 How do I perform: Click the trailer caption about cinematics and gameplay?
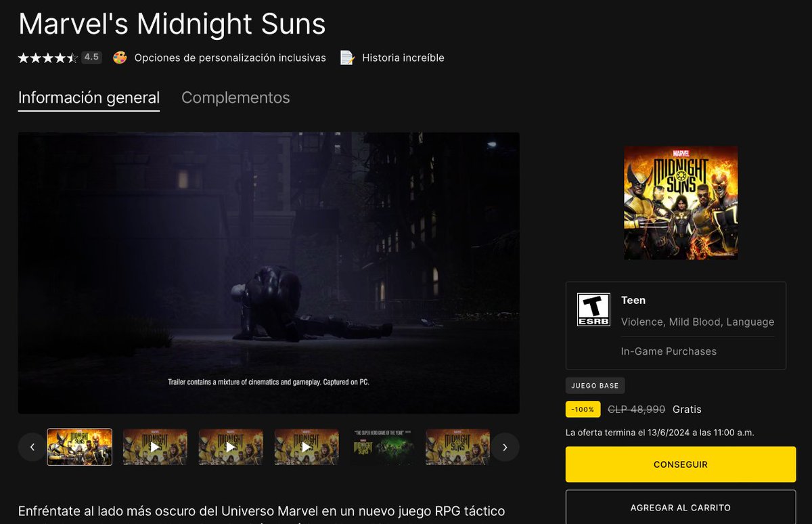click(x=269, y=382)
